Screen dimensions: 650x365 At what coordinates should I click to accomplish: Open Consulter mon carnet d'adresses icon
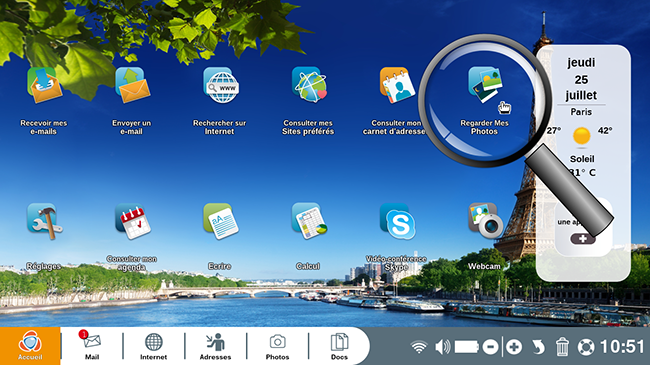click(x=397, y=85)
